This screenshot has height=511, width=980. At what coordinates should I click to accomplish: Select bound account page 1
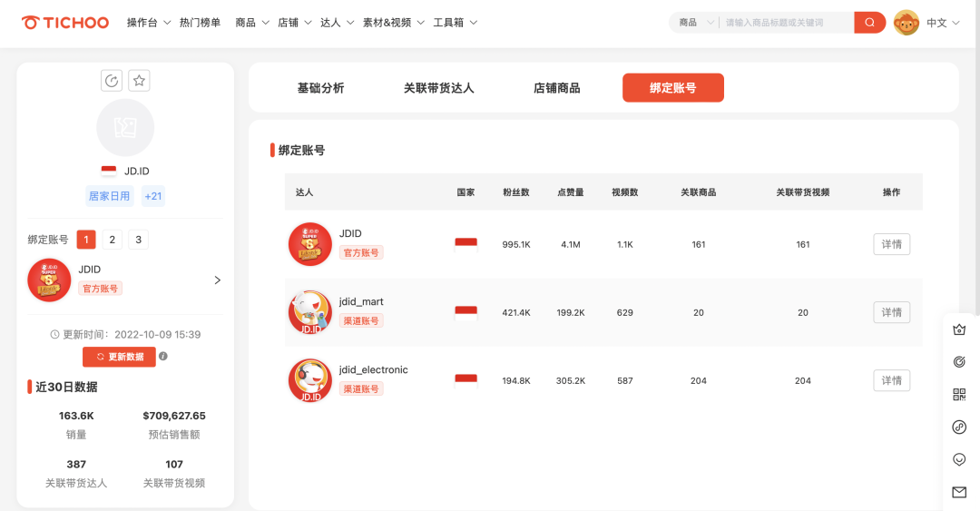(x=86, y=240)
